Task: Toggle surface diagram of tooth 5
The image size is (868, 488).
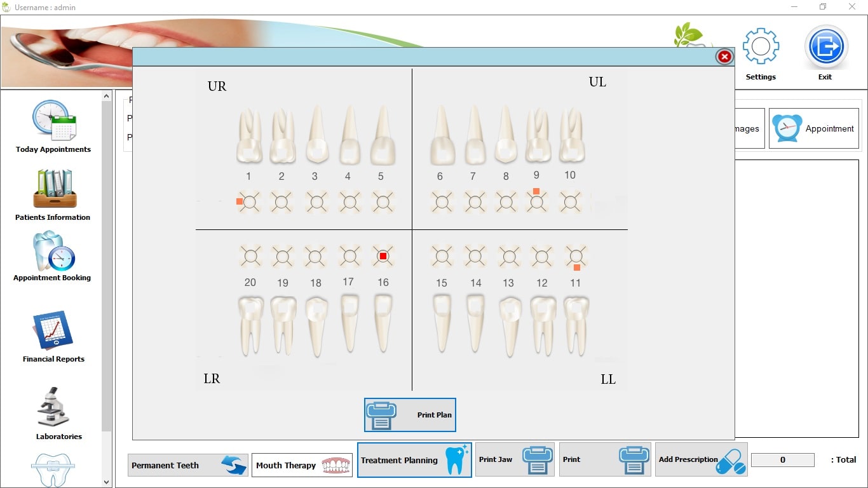Action: (x=382, y=202)
